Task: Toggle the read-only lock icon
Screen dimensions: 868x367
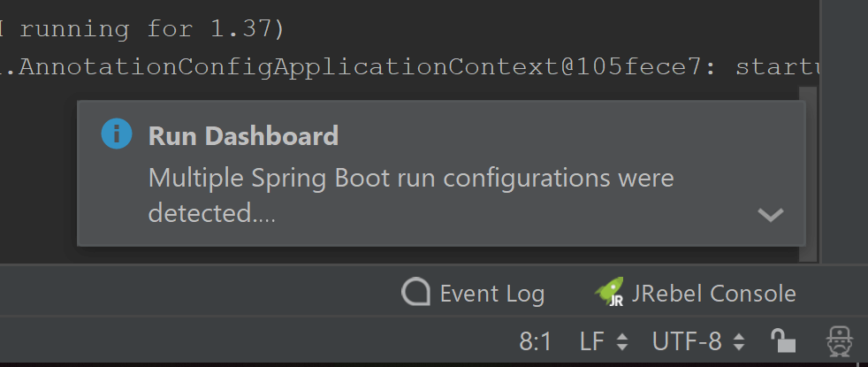Action: click(783, 340)
